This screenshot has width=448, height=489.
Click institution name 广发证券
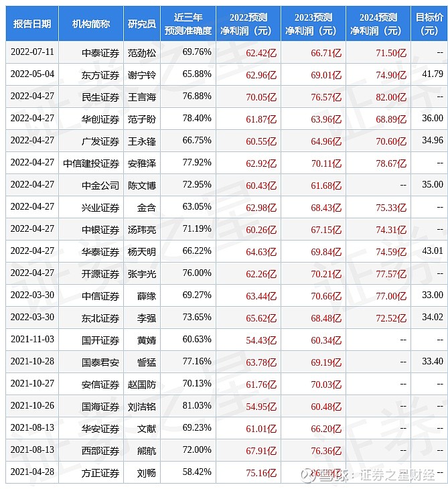(x=100, y=141)
